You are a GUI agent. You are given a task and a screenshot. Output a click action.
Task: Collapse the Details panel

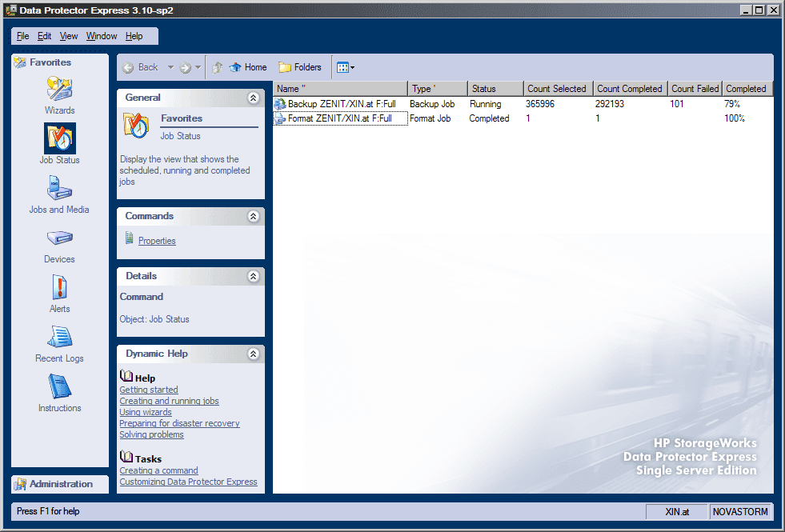pos(254,276)
